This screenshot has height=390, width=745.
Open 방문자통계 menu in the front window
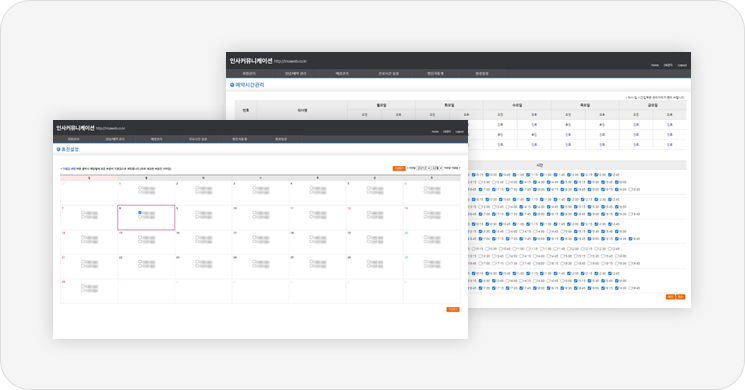point(239,139)
